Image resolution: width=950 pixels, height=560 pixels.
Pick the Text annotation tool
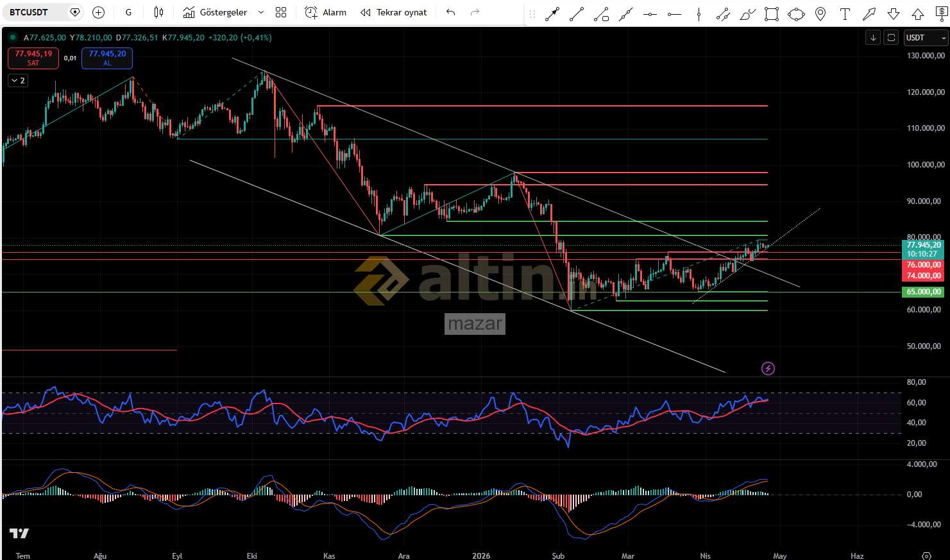[845, 14]
